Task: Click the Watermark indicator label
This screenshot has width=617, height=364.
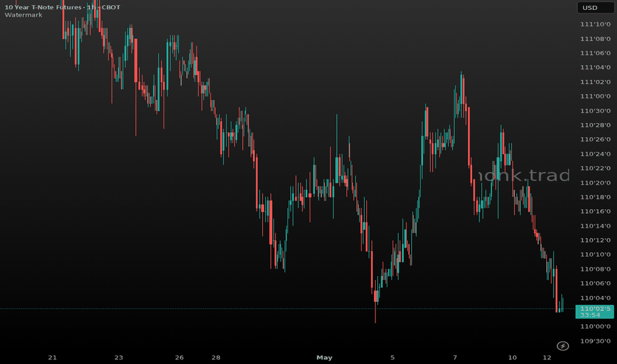Action: pyautogui.click(x=23, y=15)
